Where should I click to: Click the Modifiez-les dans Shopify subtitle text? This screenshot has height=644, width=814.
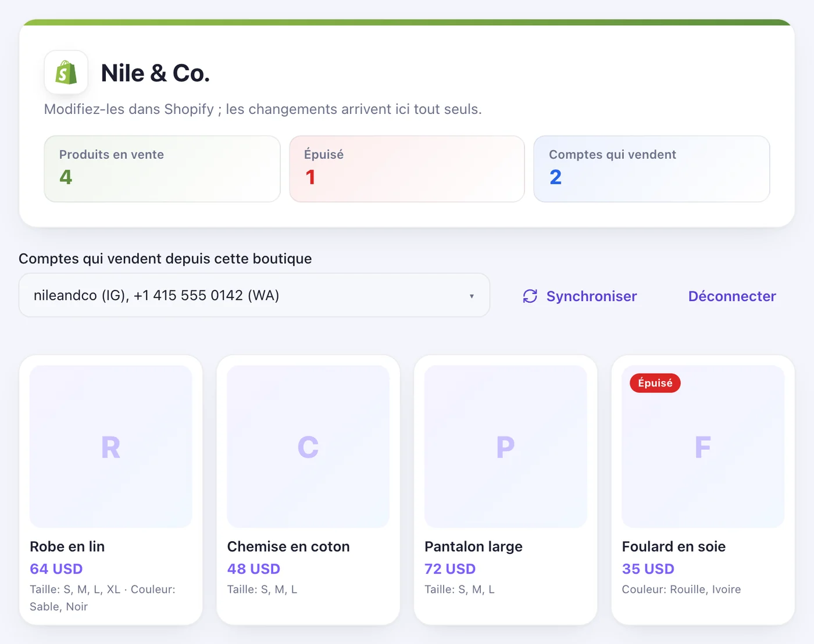(263, 109)
